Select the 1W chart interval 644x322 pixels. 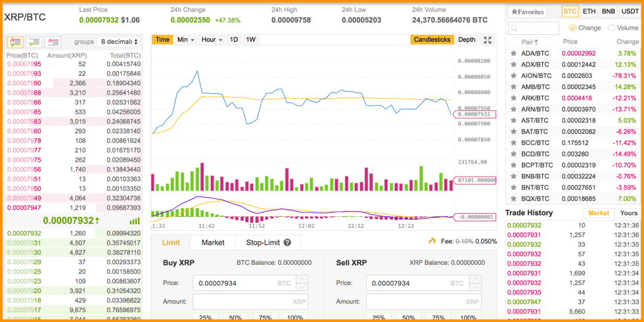point(250,40)
